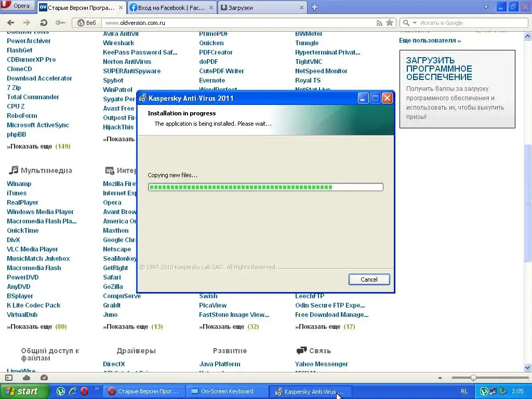Open the PowerArchiver link
The width and height of the screenshot is (532, 399).
coord(29,41)
